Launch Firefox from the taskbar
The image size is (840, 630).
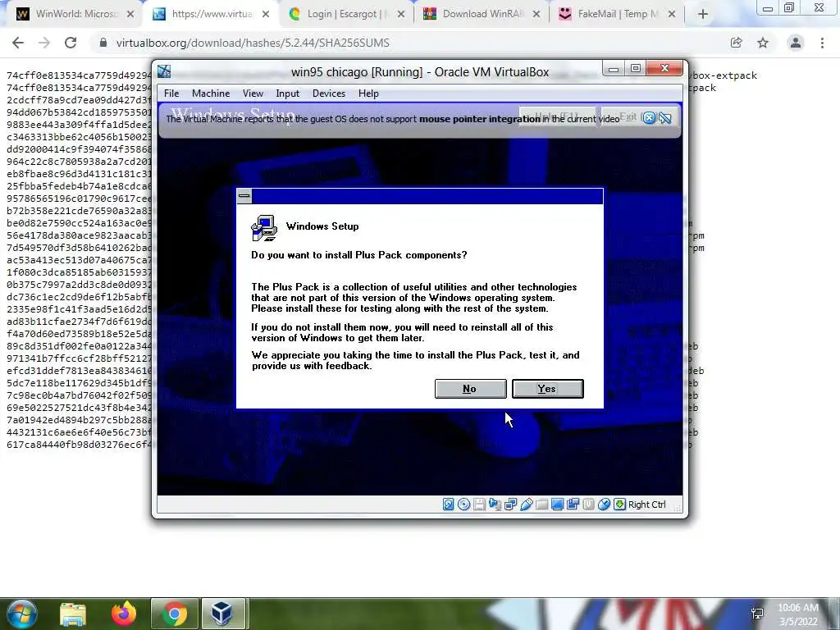click(x=124, y=614)
